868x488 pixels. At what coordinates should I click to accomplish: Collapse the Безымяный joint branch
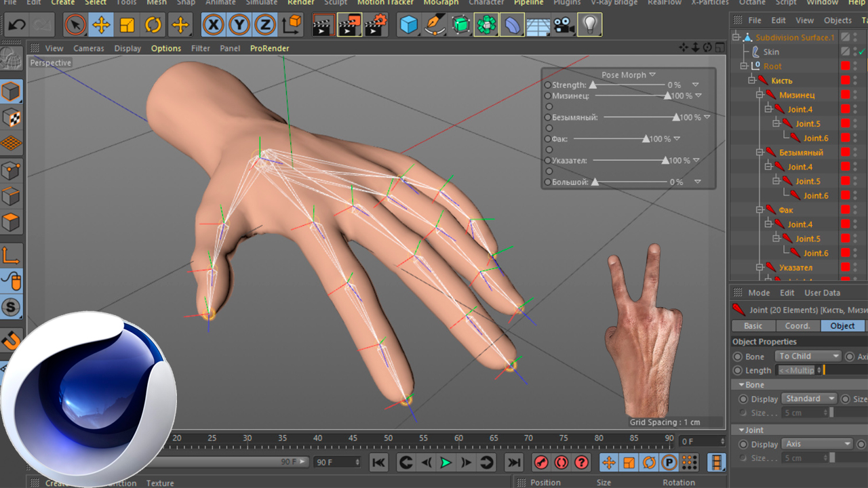760,152
